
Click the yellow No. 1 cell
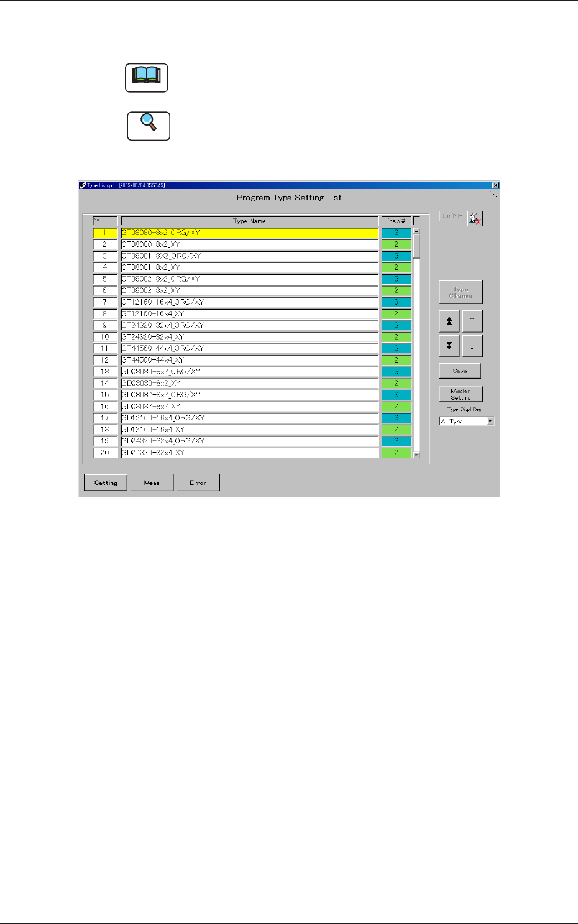pyautogui.click(x=105, y=233)
